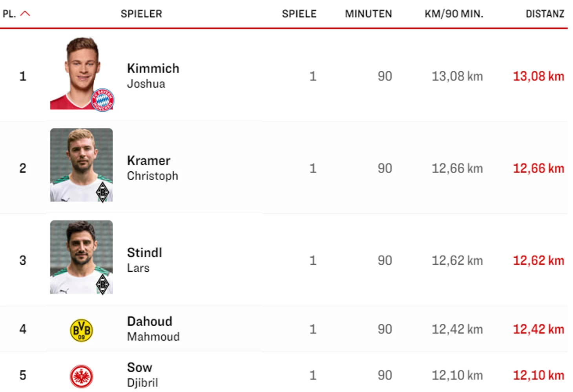Select the BVB 09 Dortmund logo
Image resolution: width=573 pixels, height=392 pixels.
pos(81,330)
